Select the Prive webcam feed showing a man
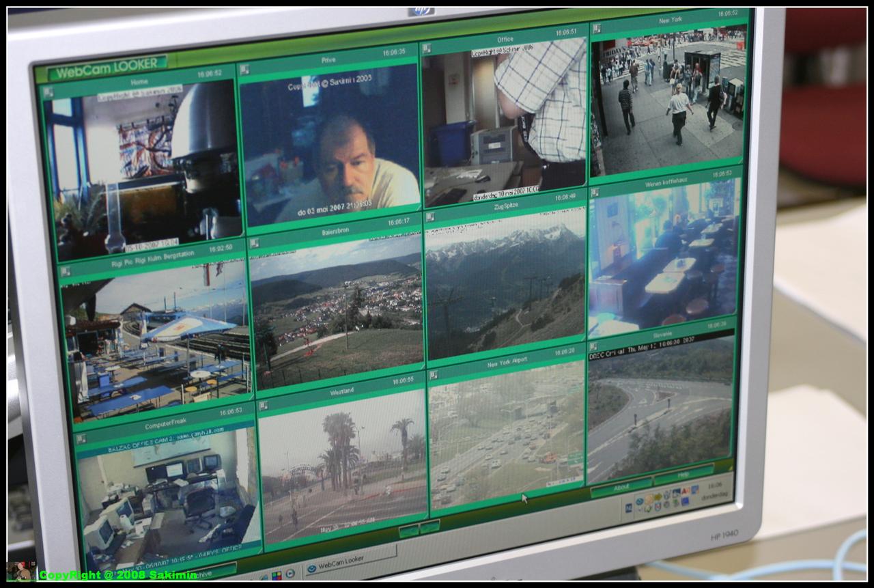 point(329,145)
